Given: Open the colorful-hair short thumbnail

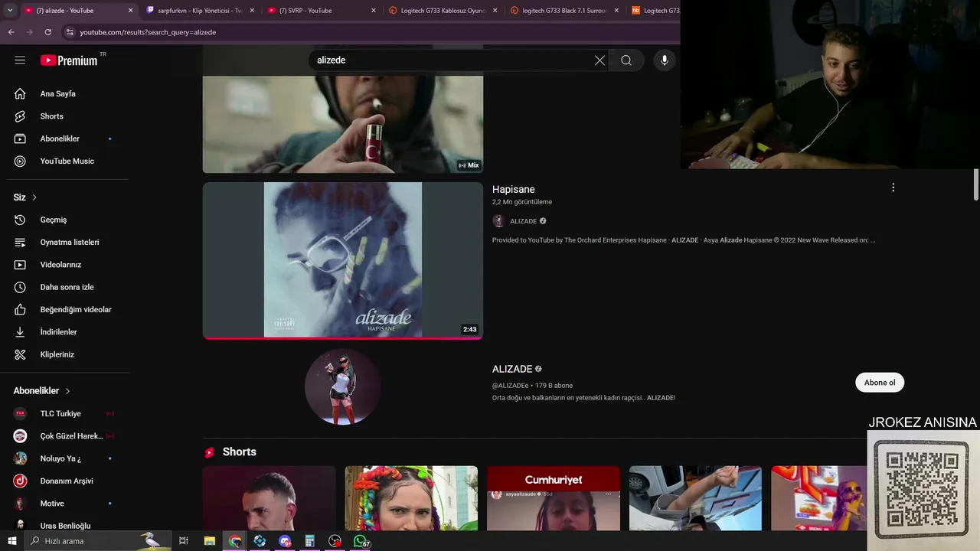Looking at the screenshot, I should (x=411, y=498).
